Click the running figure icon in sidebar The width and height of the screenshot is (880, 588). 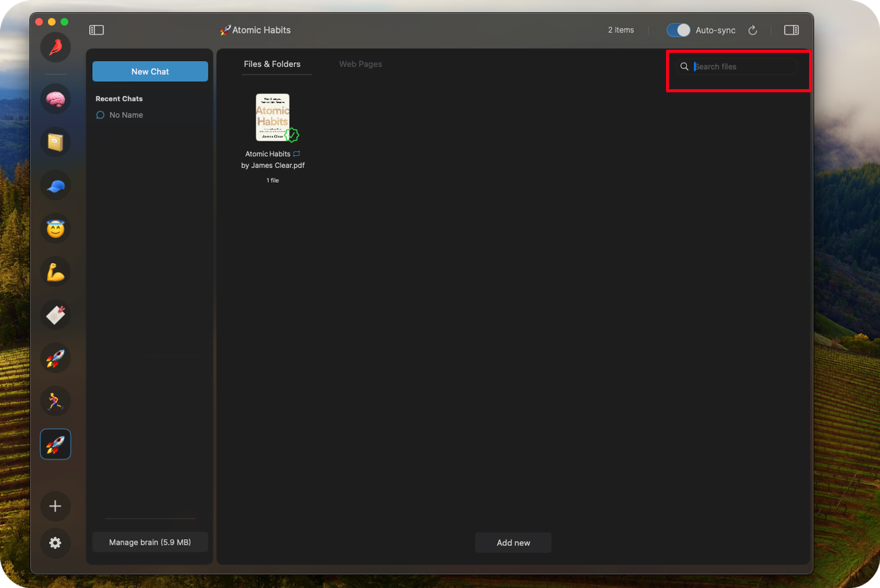56,402
